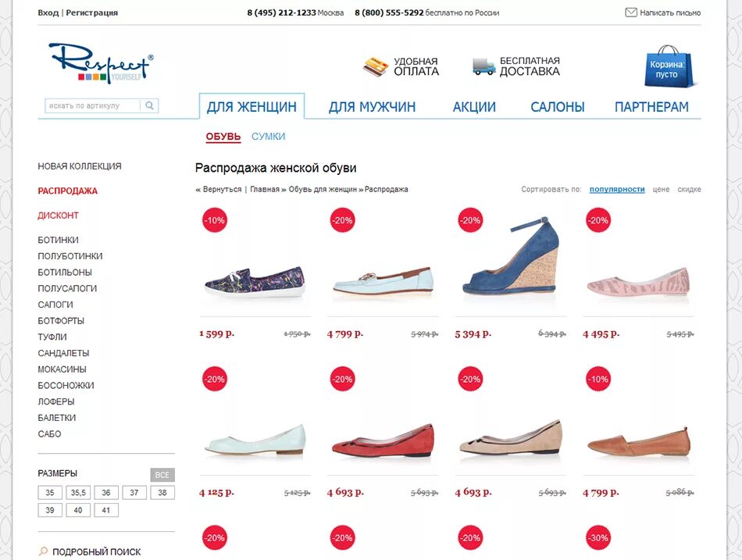The width and height of the screenshot is (742, 560).
Task: Click the free delivery truck icon
Action: [x=483, y=66]
